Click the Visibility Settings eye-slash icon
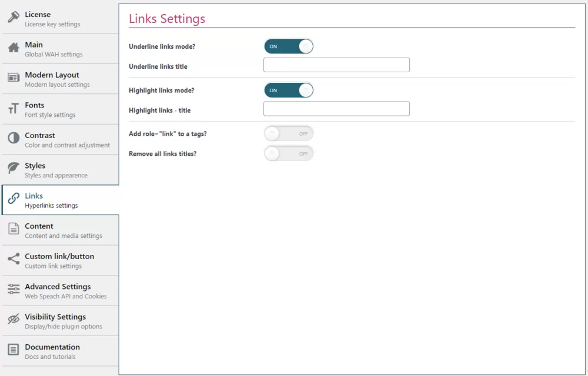Image resolution: width=588 pixels, height=376 pixels. click(x=12, y=320)
